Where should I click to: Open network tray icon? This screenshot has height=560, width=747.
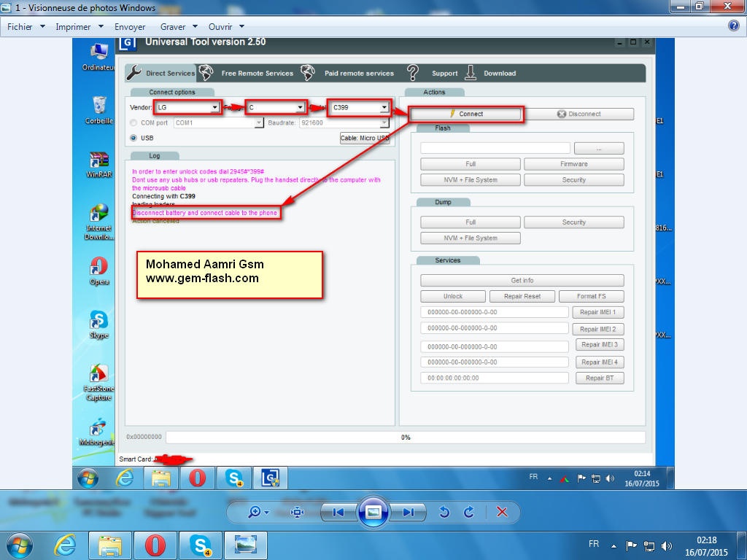click(649, 546)
